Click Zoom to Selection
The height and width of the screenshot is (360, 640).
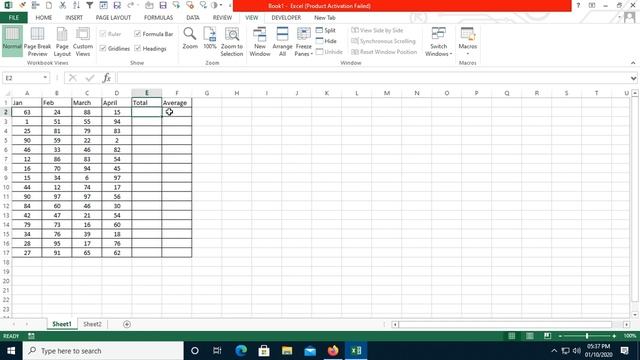point(232,42)
